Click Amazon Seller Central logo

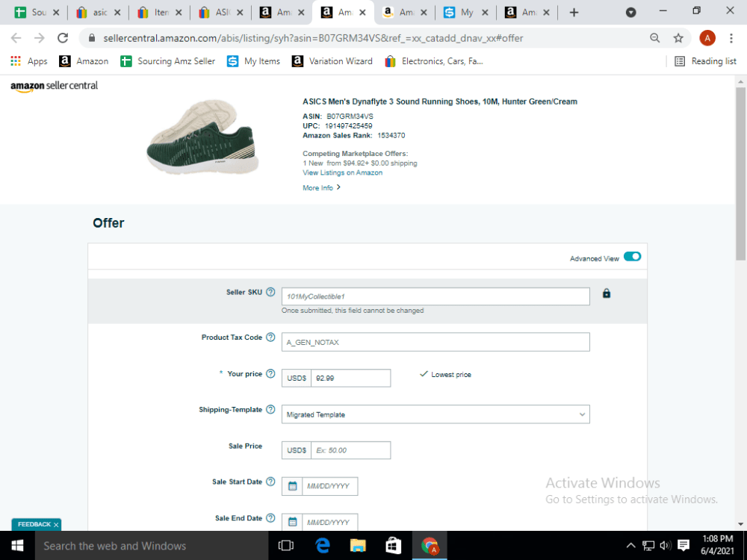[x=55, y=86]
